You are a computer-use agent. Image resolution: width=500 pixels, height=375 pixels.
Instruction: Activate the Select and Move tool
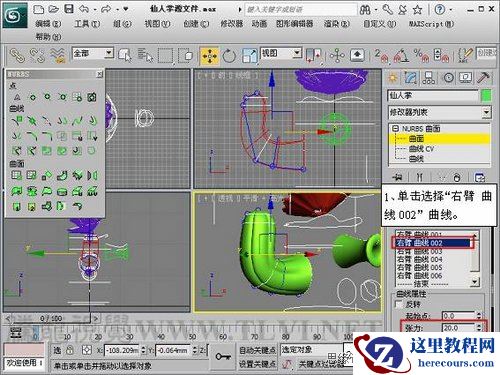pos(209,56)
